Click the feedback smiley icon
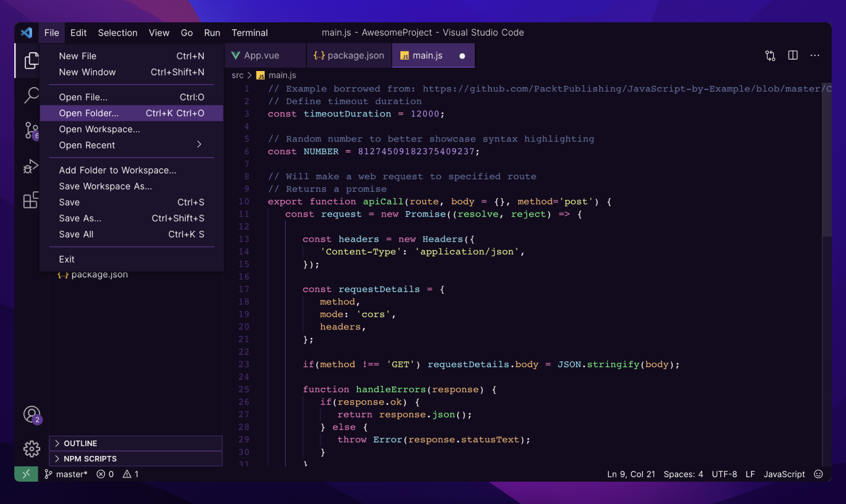The image size is (846, 504). (x=819, y=474)
